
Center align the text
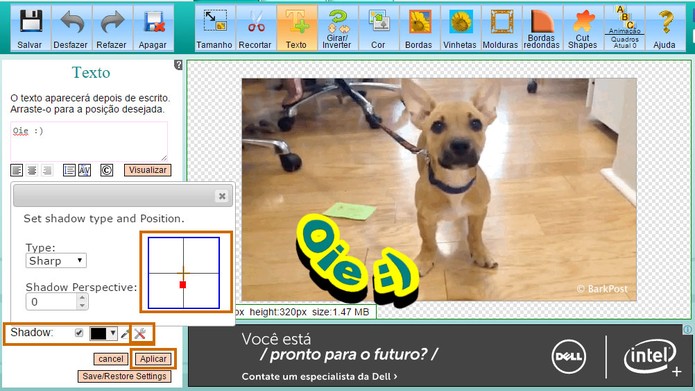click(32, 170)
